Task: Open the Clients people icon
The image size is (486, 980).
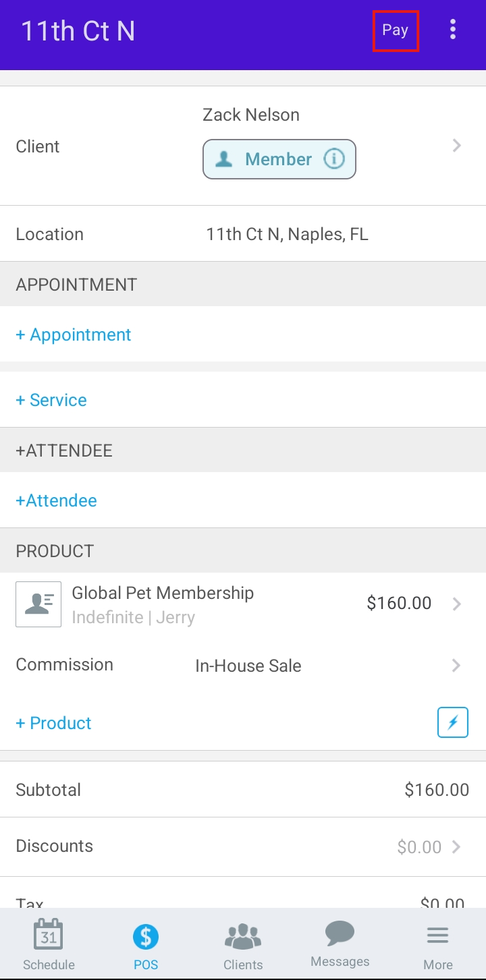Action: 243,936
